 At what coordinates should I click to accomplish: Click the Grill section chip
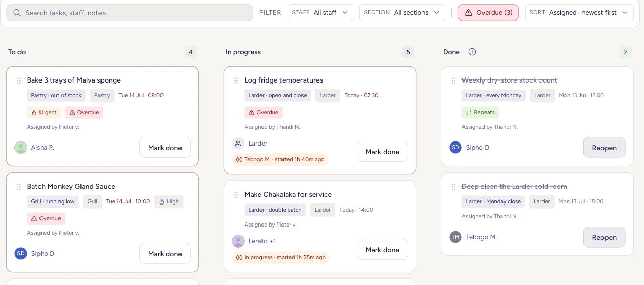pyautogui.click(x=92, y=201)
